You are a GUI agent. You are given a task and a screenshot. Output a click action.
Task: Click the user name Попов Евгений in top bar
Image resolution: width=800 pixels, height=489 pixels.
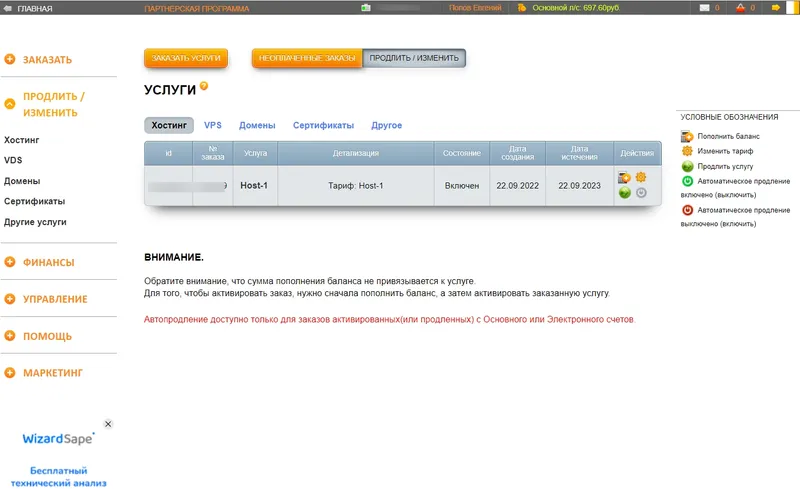475,8
